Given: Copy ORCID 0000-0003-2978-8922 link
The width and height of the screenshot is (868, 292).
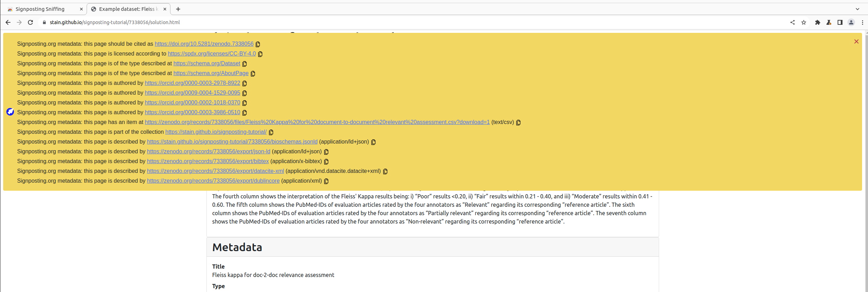Looking at the screenshot, I should pyautogui.click(x=245, y=83).
